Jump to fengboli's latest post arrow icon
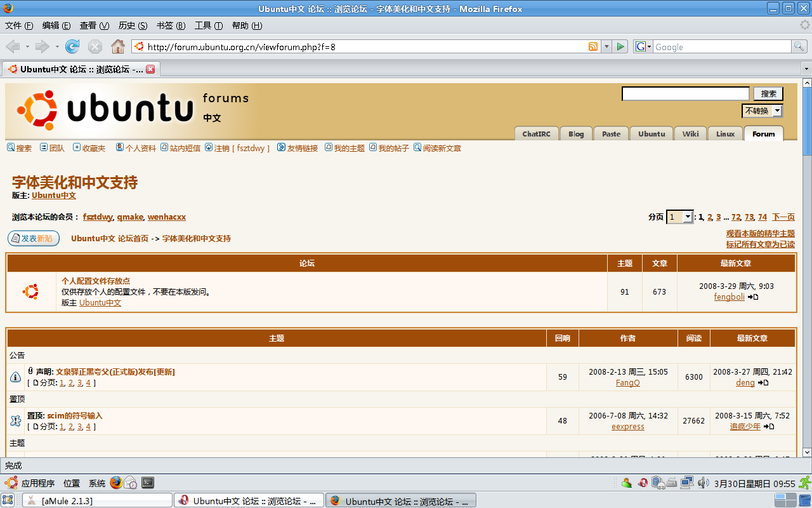 tap(753, 297)
